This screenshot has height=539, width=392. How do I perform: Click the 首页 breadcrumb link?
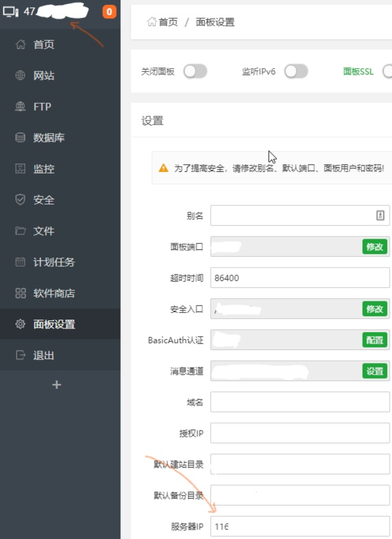click(168, 22)
